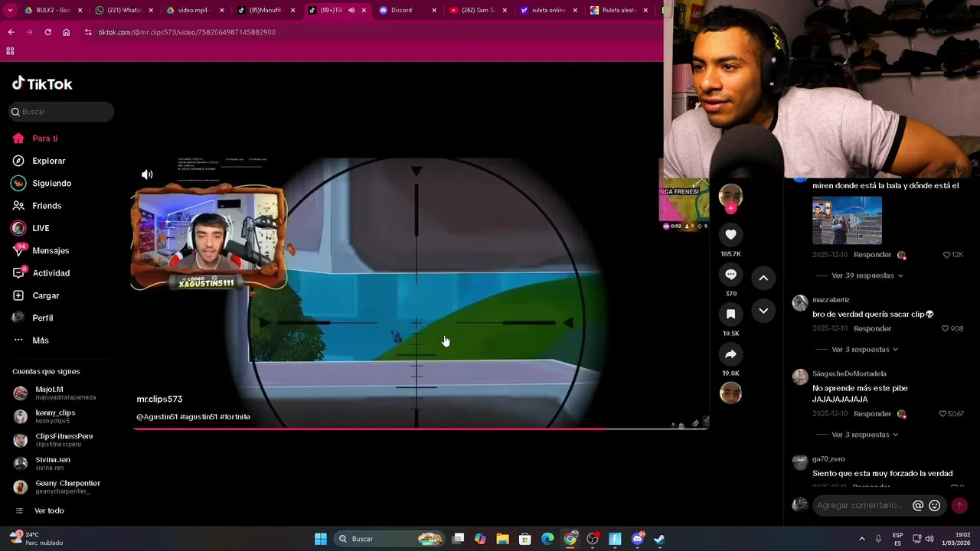Like mazzalautiz's comment
Viewport: 980px width, 551px height.
[x=946, y=328]
